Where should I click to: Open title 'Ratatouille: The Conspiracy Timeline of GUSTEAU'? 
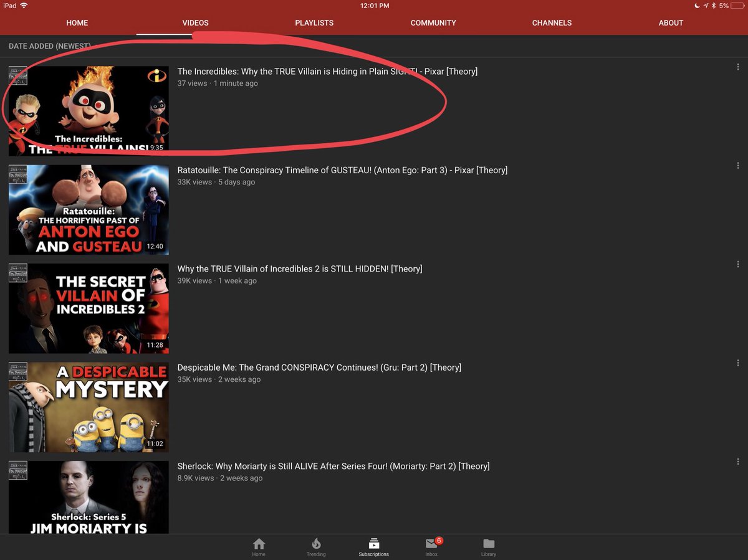point(342,170)
